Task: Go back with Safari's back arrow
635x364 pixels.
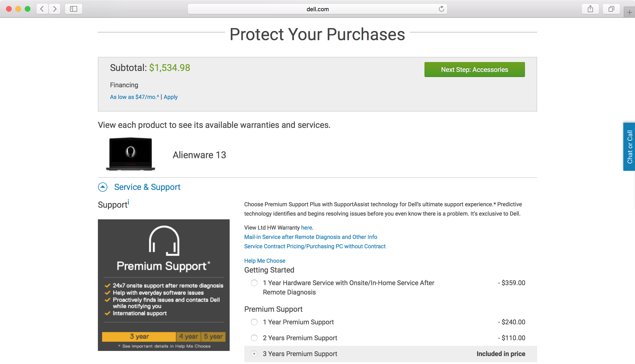Action: [x=42, y=9]
